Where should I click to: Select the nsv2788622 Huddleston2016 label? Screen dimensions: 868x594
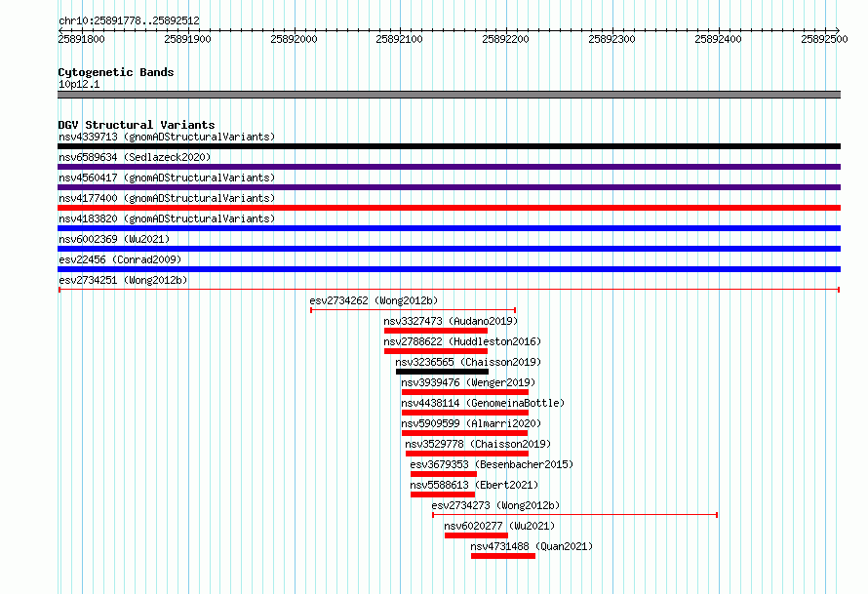click(462, 341)
